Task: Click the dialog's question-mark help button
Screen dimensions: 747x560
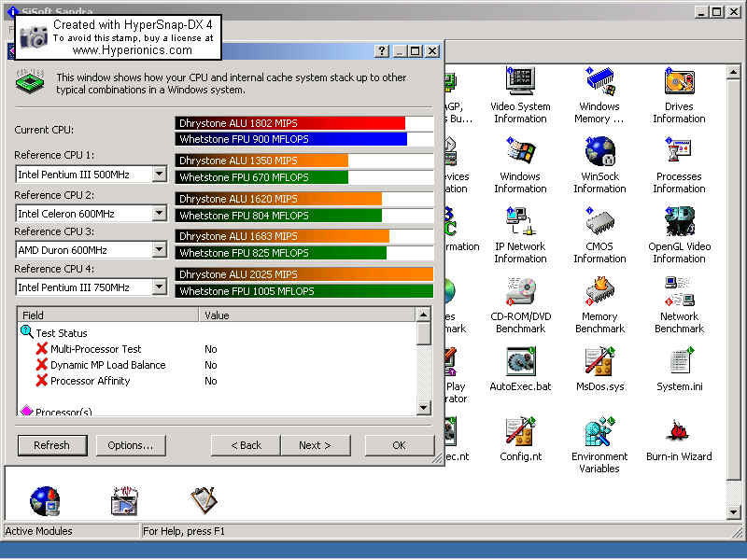Action: [382, 51]
